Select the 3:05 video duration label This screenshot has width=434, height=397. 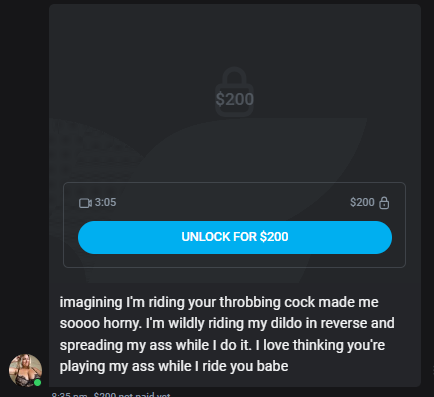point(105,202)
